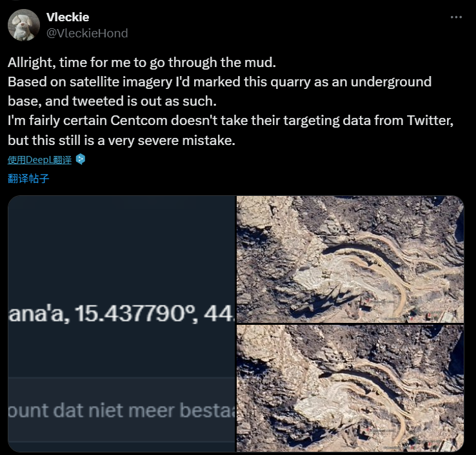Click the 使用DeepL翻译 link

[x=40, y=160]
